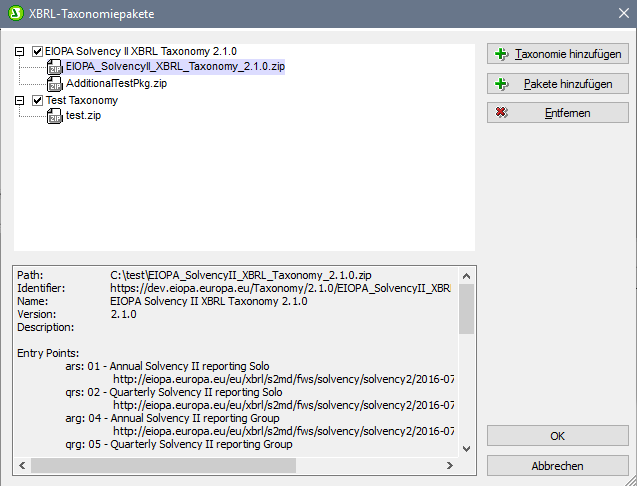Collapse the EIOPA Solvency II XBRL Taxonomy node
637x486 pixels.
[22, 51]
